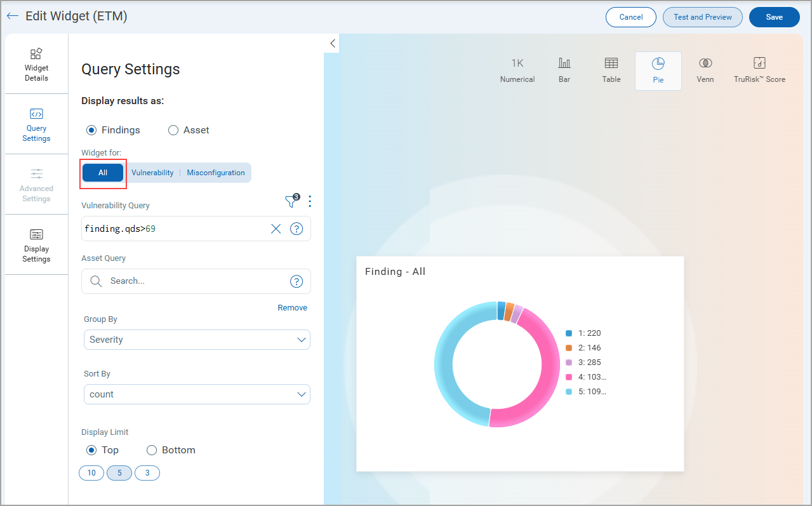The width and height of the screenshot is (812, 506).
Task: Open the Widget Details section
Action: (x=36, y=64)
